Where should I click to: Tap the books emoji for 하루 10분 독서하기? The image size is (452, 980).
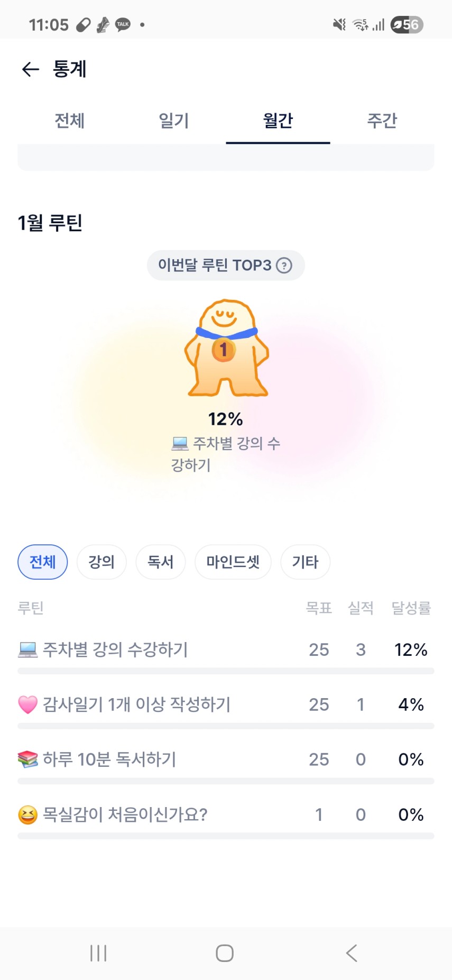point(27,759)
